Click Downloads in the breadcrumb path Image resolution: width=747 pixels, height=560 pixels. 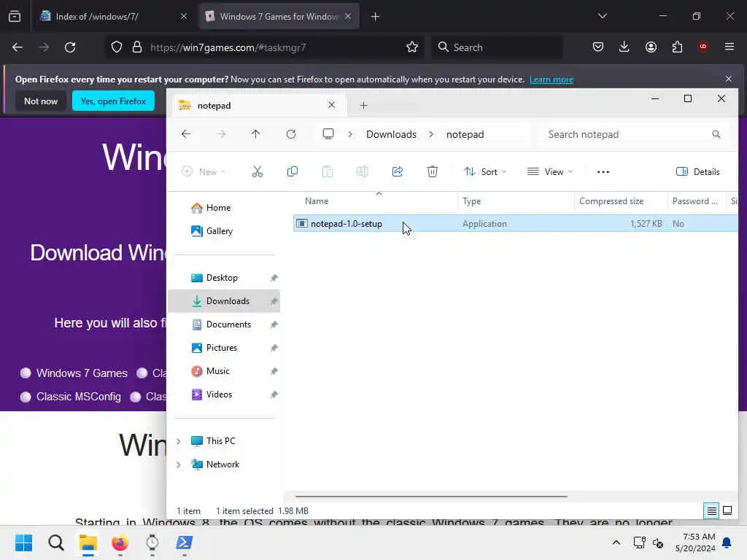391,134
